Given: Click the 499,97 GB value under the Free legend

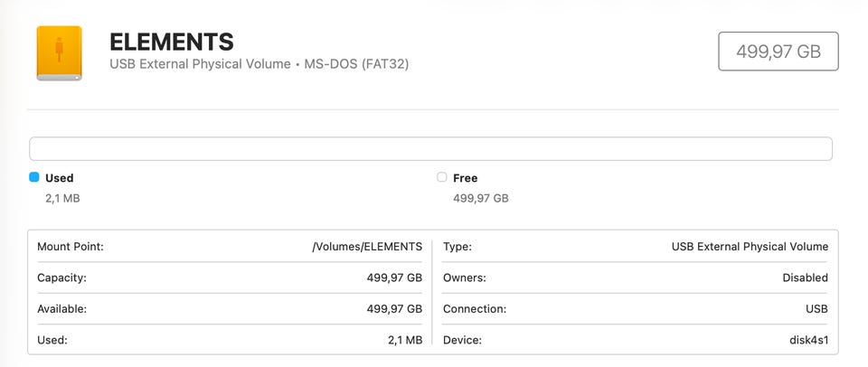Looking at the screenshot, I should pos(480,198).
